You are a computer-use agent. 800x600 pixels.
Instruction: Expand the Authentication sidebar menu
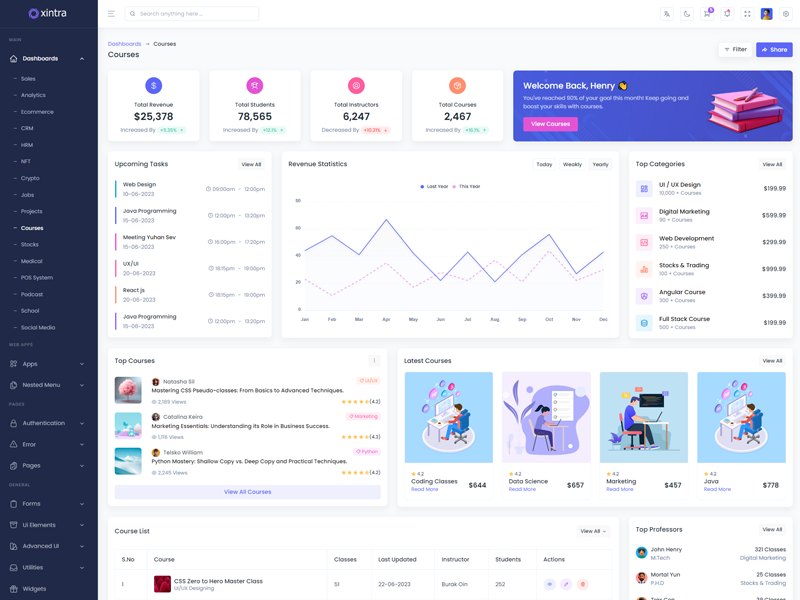[47, 423]
